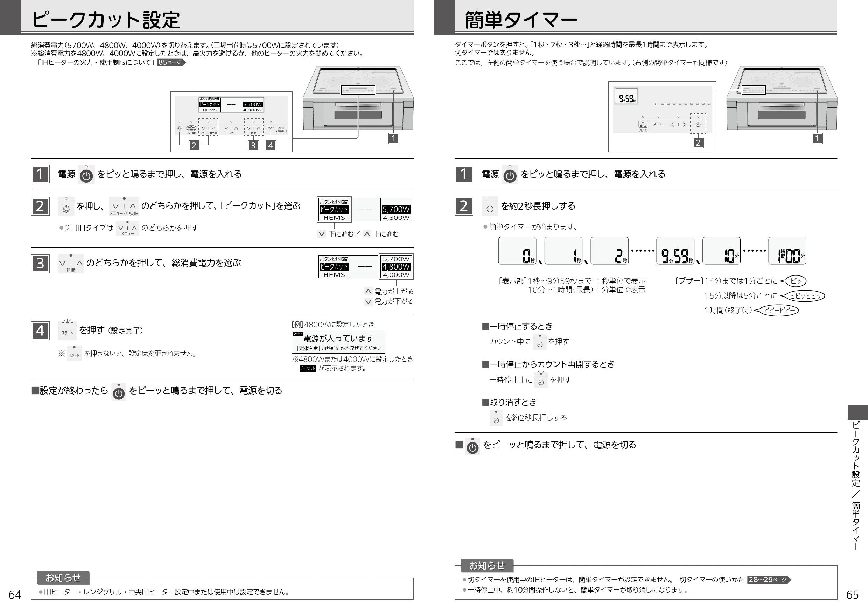Click page number 65

[x=853, y=595]
